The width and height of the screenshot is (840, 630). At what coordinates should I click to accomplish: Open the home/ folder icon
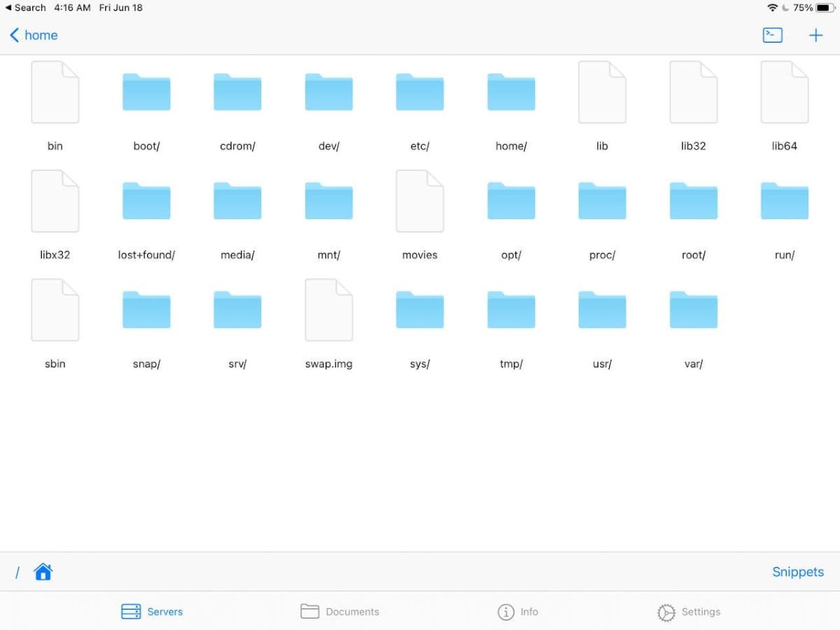pos(511,92)
